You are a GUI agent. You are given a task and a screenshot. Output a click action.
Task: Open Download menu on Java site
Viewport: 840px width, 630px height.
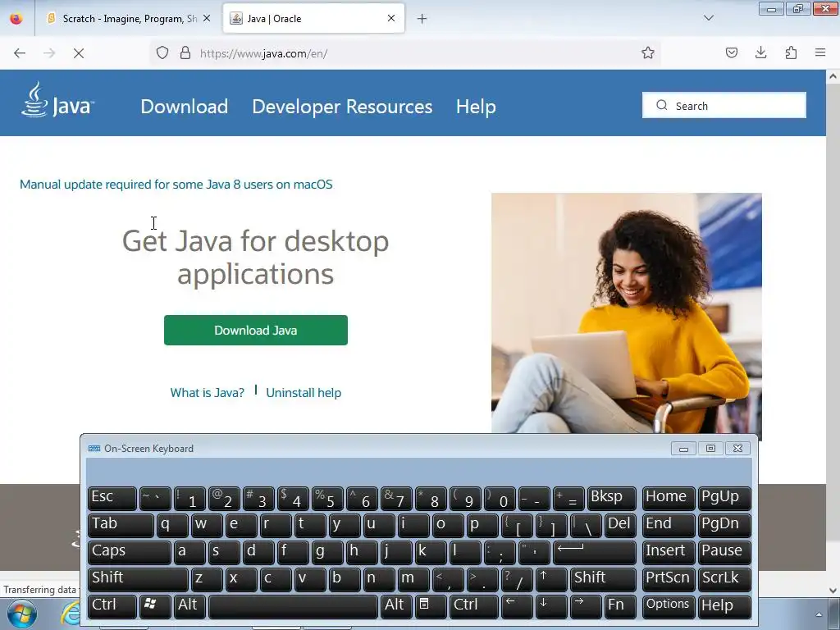click(185, 107)
